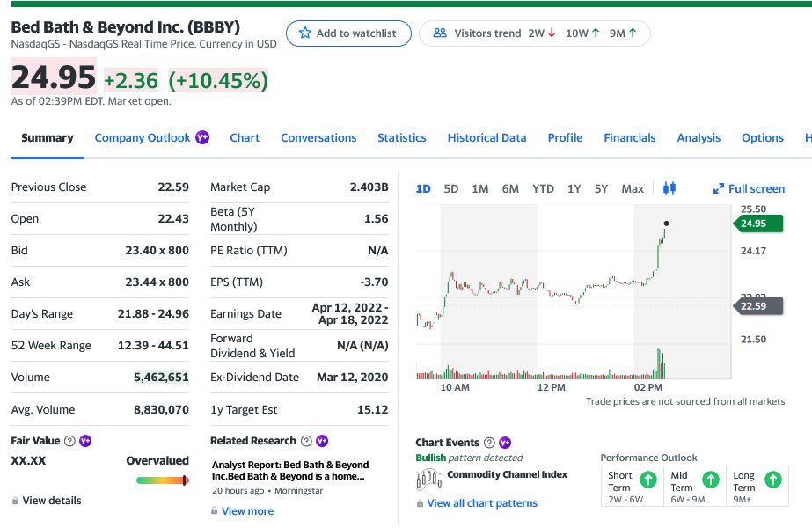Open the chart in Full screen

point(750,188)
